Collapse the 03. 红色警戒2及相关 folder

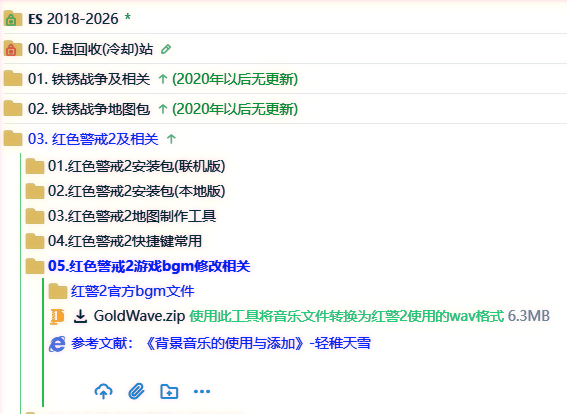coord(93,139)
